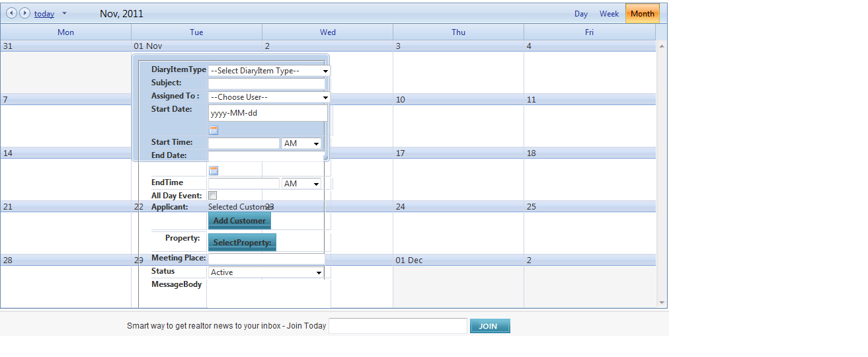
Task: Click the scrollbar down arrow in calendar
Action: 662,303
